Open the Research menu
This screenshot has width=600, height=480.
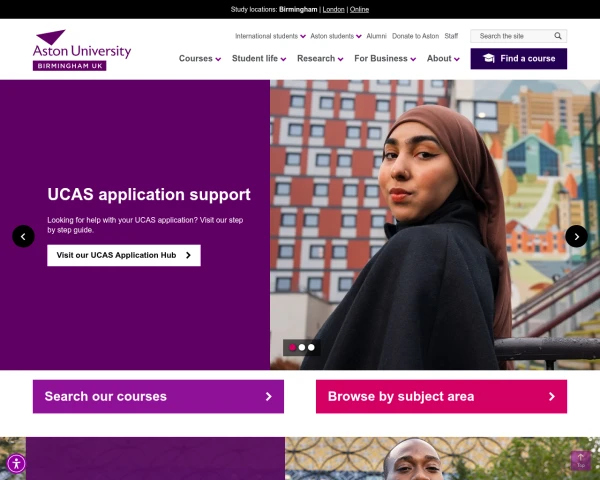pos(320,59)
